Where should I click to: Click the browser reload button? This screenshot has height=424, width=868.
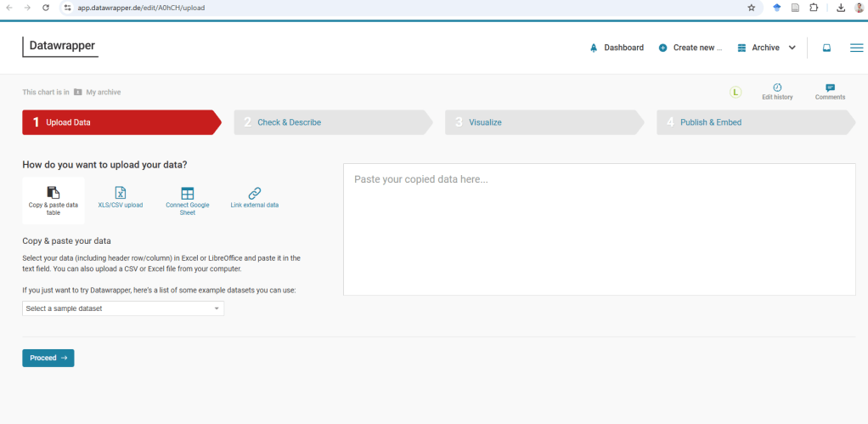45,8
